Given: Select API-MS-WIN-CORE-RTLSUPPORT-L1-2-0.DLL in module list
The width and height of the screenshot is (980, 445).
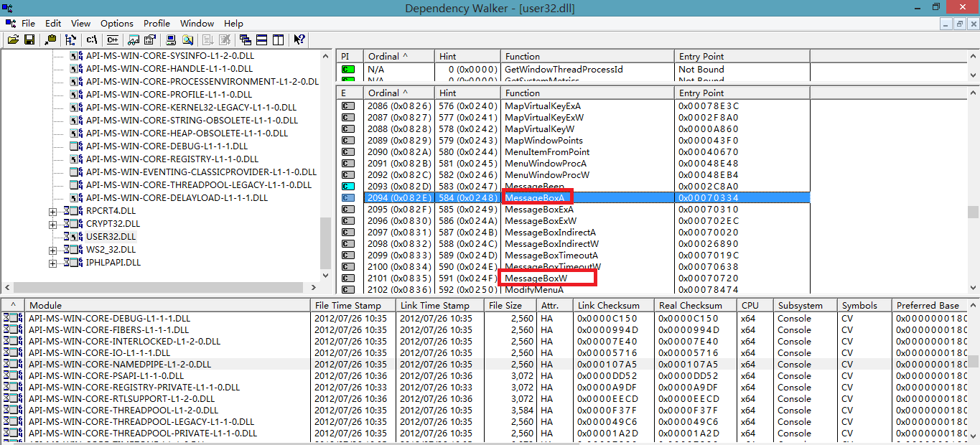Looking at the screenshot, I should (121, 398).
